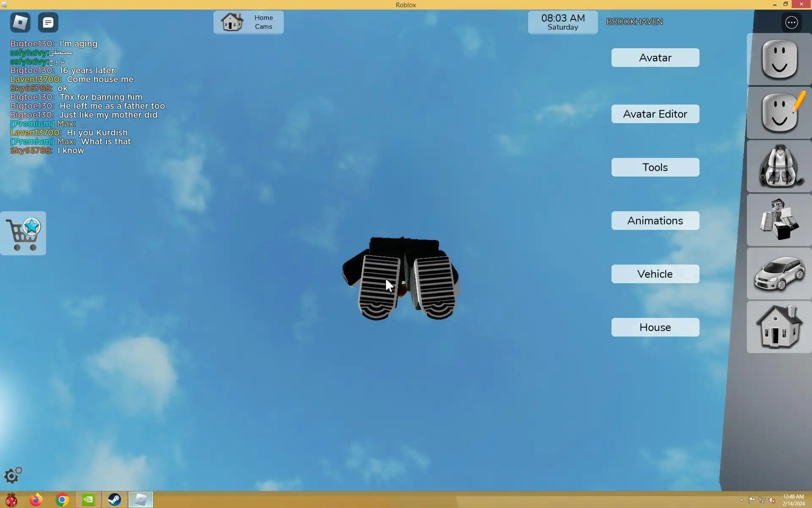Image resolution: width=812 pixels, height=508 pixels.
Task: Open the Roblox menu logo icon
Action: pyautogui.click(x=20, y=22)
